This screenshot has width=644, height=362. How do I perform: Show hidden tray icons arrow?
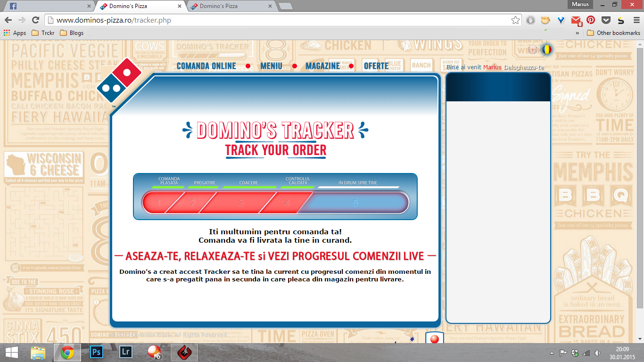(552, 353)
